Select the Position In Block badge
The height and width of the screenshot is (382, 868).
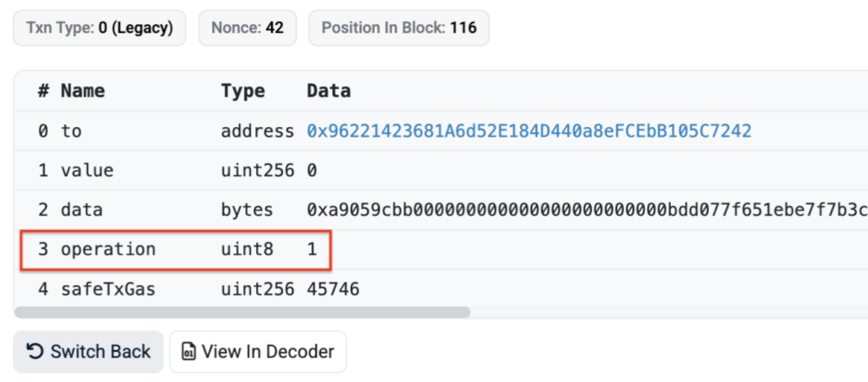pos(399,28)
